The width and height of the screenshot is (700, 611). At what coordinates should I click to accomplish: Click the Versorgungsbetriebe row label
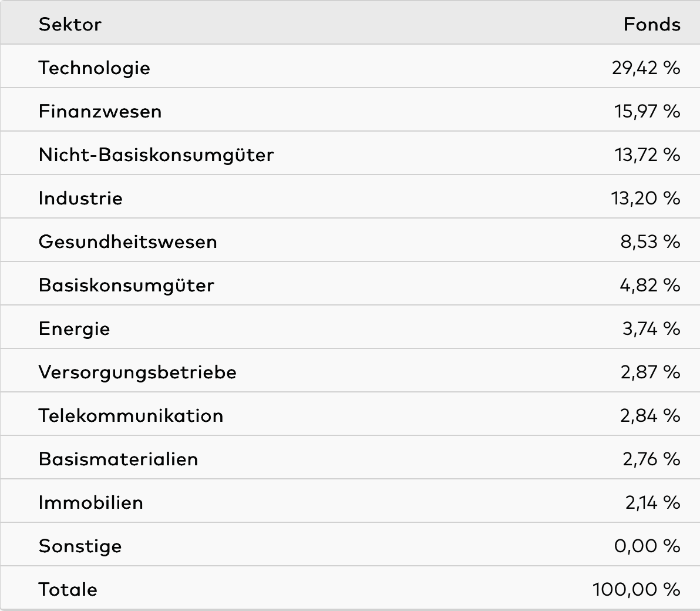pyautogui.click(x=137, y=372)
